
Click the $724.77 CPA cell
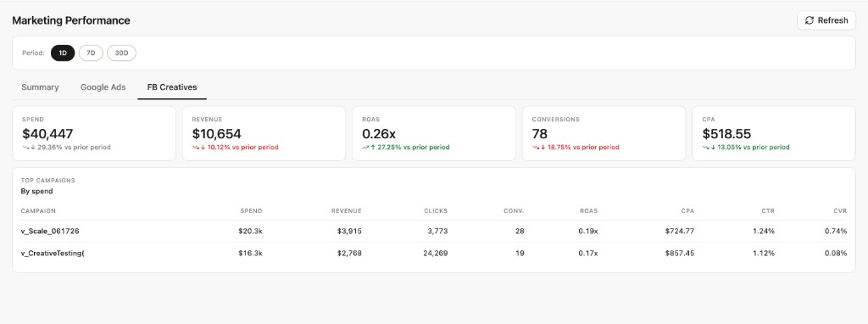(680, 231)
